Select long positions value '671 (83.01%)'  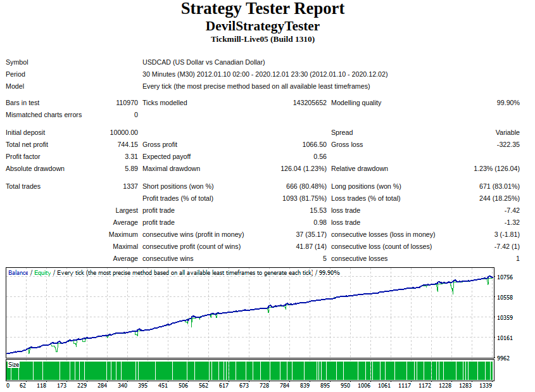point(499,186)
